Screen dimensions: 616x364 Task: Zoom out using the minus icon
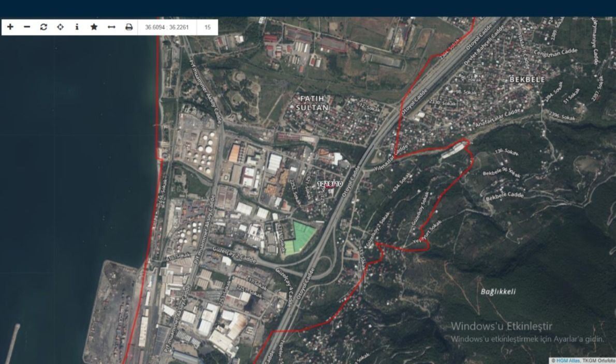(27, 27)
